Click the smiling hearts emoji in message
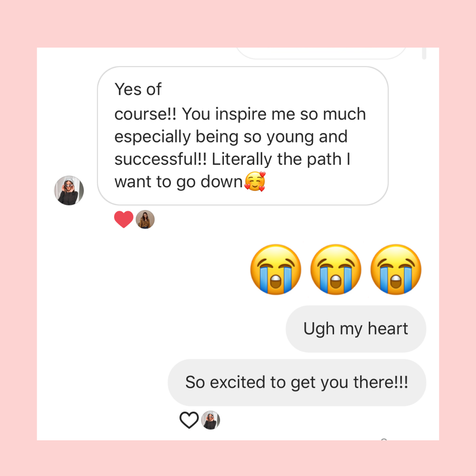 point(255,181)
